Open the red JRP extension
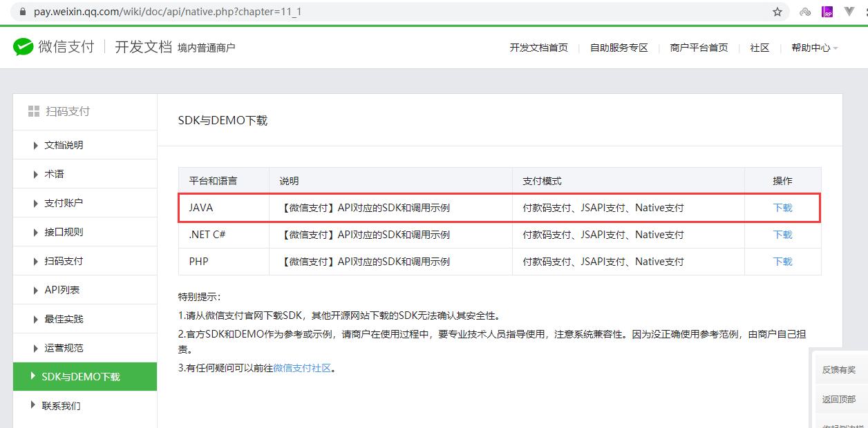The image size is (868, 428). tap(827, 11)
